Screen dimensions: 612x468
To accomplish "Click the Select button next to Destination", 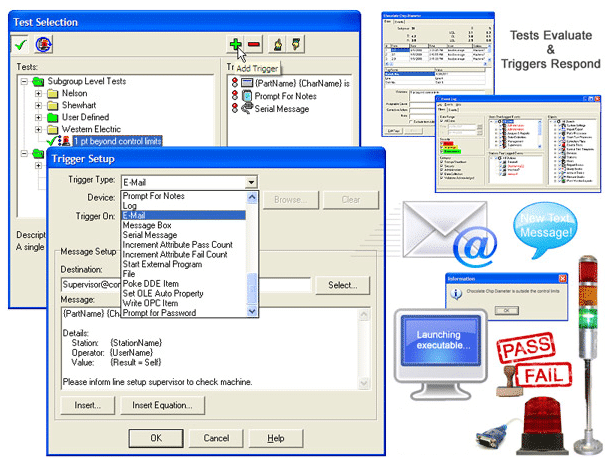I will tap(342, 286).
